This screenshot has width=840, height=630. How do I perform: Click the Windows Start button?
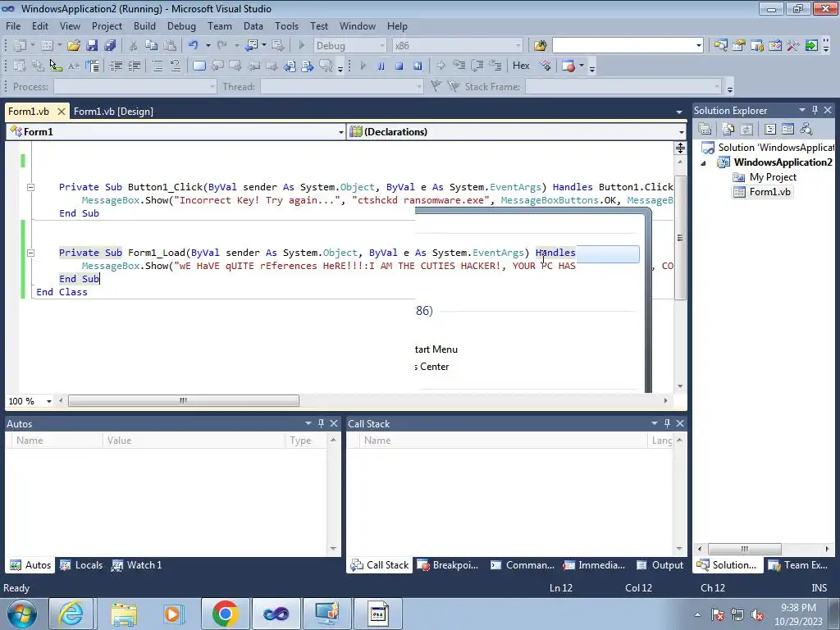pyautogui.click(x=22, y=614)
